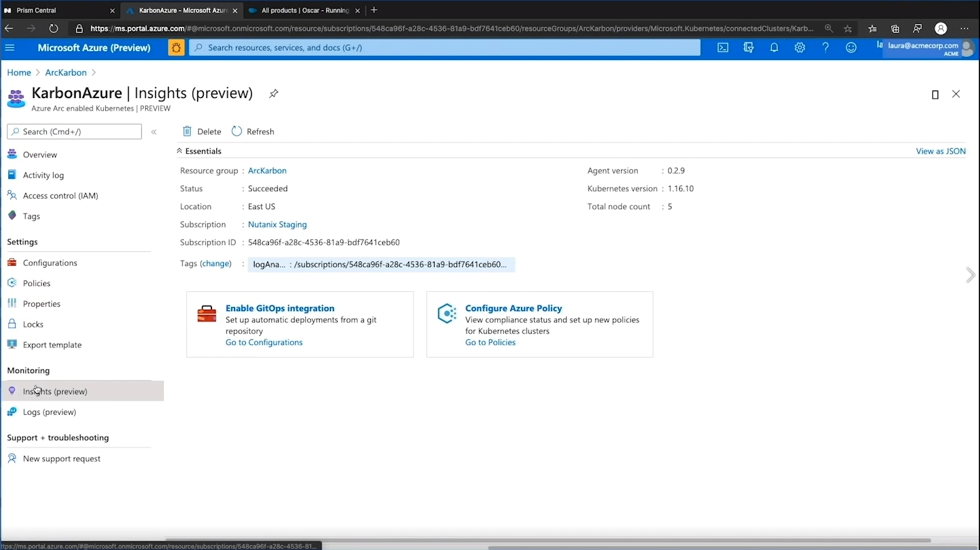The width and height of the screenshot is (980, 550).
Task: Open browser collections icon
Action: click(x=895, y=29)
